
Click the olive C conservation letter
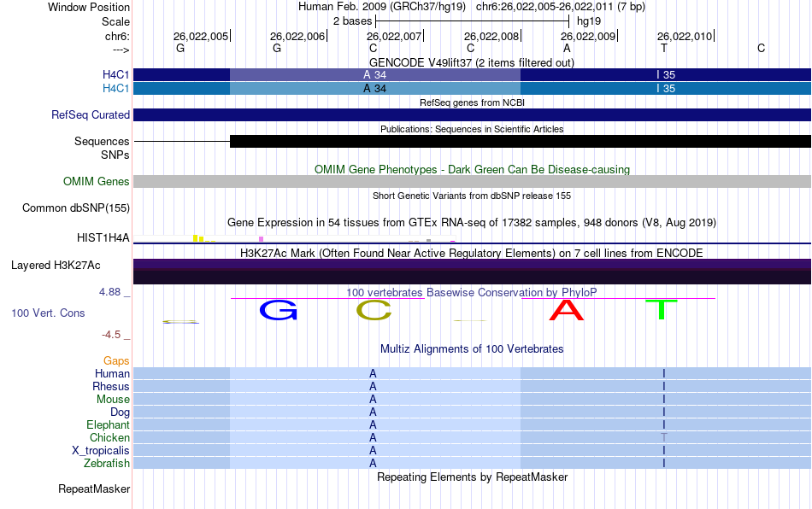(x=374, y=310)
